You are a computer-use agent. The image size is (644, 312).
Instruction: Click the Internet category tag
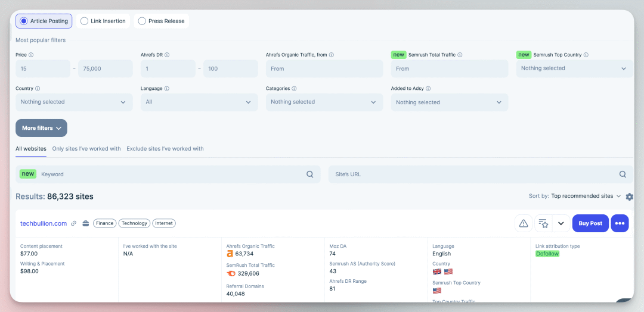pos(164,223)
